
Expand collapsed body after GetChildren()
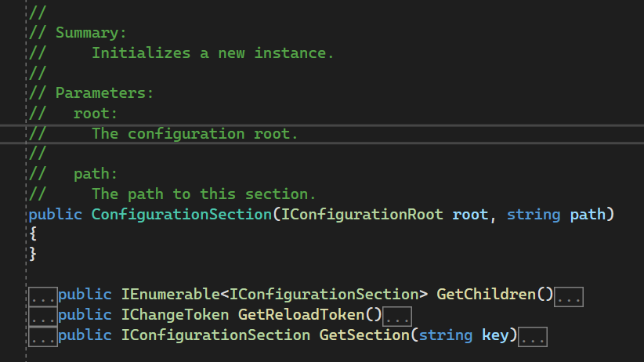click(x=571, y=295)
